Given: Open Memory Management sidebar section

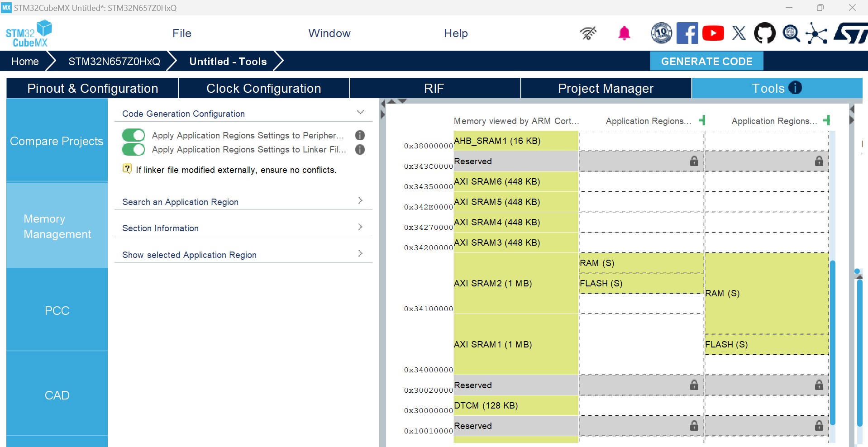Looking at the screenshot, I should coord(57,226).
